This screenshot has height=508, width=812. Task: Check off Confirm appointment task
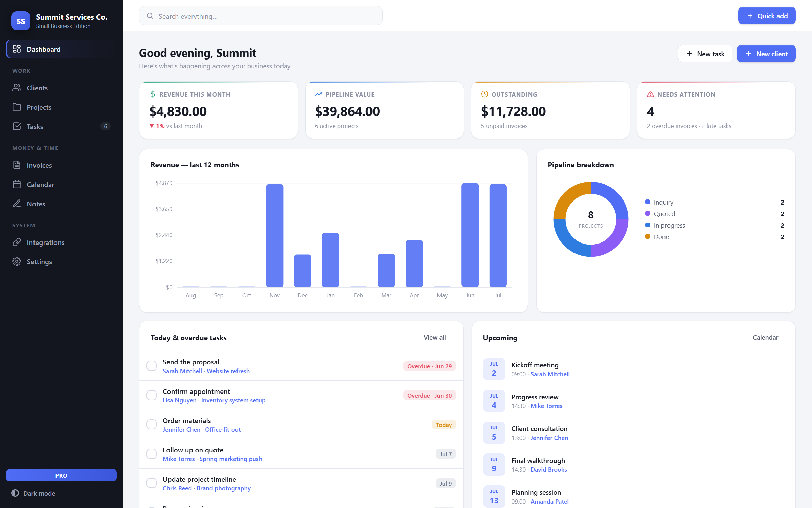152,395
